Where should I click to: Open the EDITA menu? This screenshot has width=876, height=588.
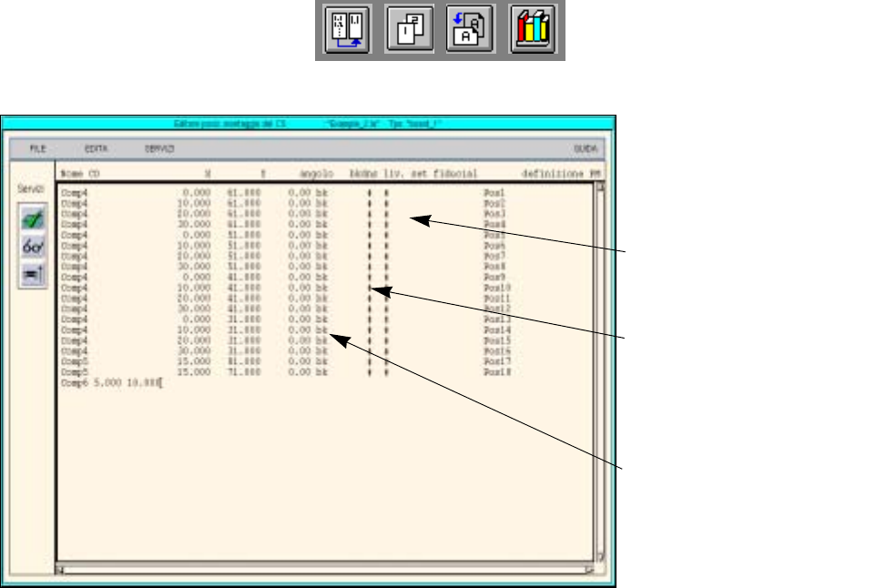tap(96, 148)
